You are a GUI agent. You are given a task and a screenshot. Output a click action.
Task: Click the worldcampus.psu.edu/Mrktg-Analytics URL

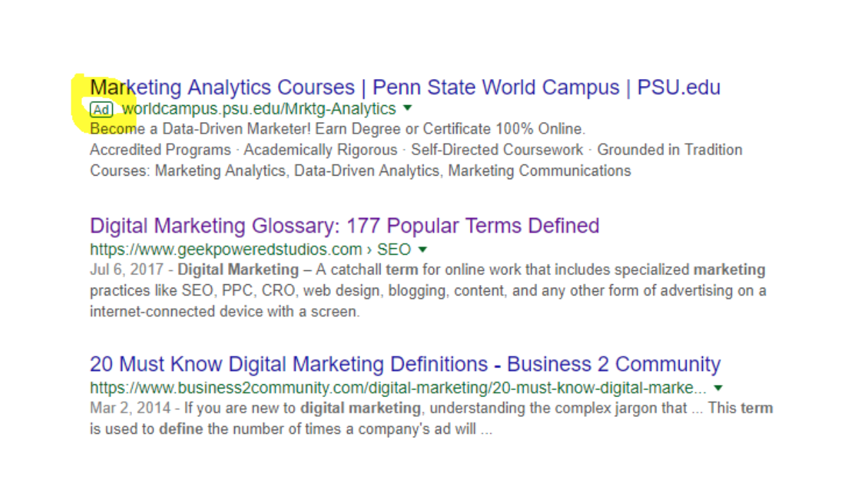click(258, 109)
